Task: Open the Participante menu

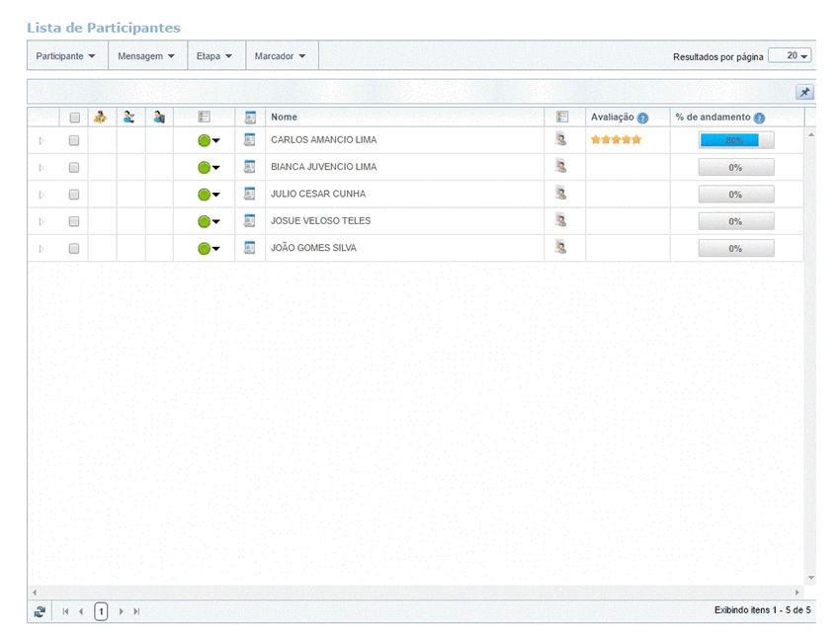Action: point(66,56)
